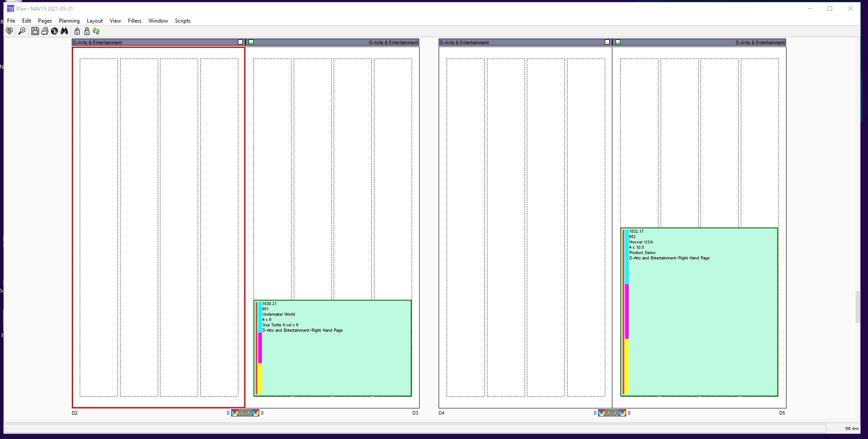Click the green refresh arrows icon
868x439 pixels.
click(x=96, y=31)
